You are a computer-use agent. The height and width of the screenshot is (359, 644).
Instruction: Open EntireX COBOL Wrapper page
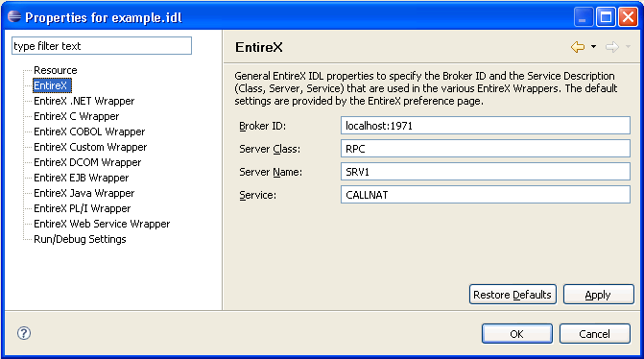pyautogui.click(x=89, y=132)
